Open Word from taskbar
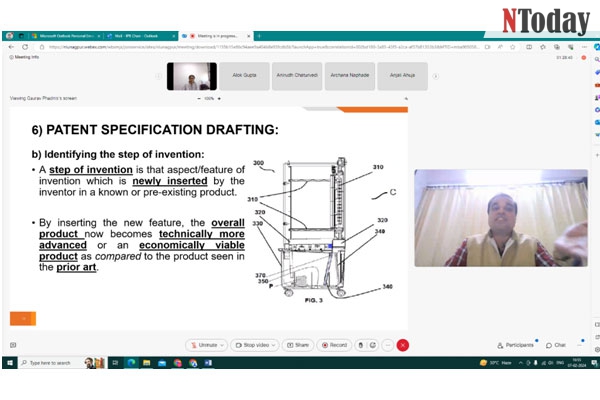This screenshot has width=600, height=400. pos(208,362)
